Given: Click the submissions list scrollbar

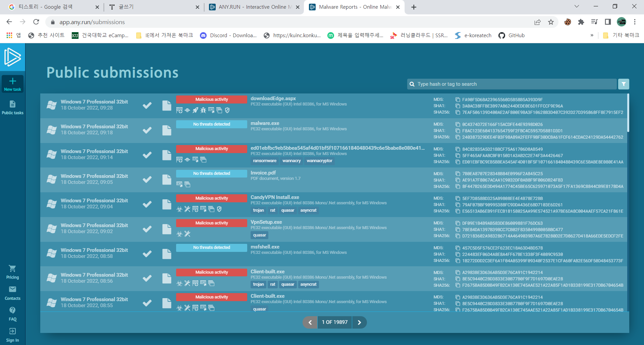Looking at the screenshot, I should click(628, 113).
